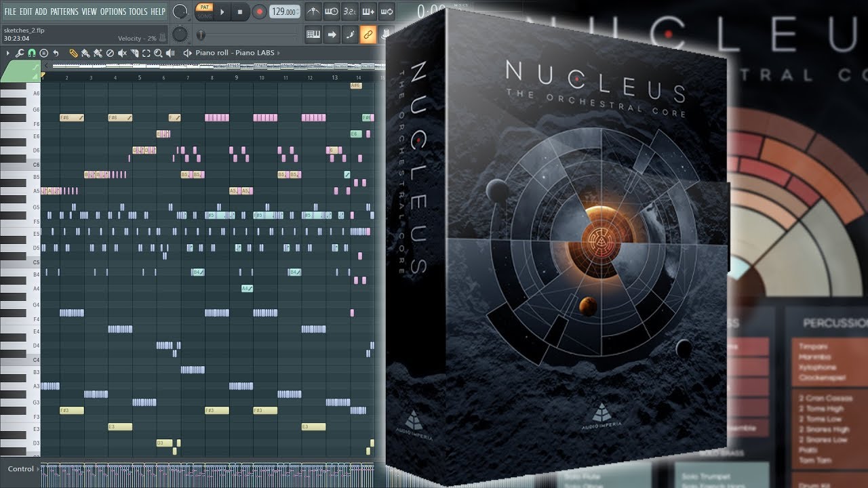Toggle wait for input to start
Viewport: 868px width, 488px height.
tap(332, 12)
